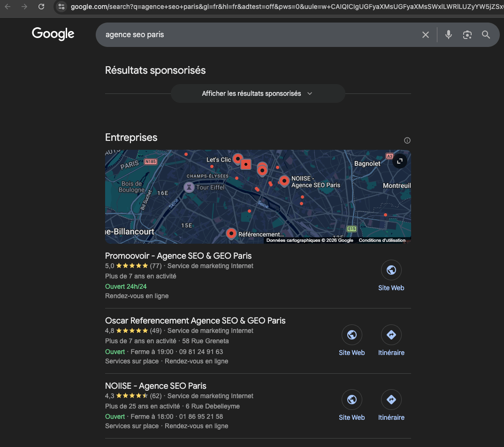504x447 pixels.
Task: Open Promoovoir Site Web globe icon
Action: [x=391, y=270]
